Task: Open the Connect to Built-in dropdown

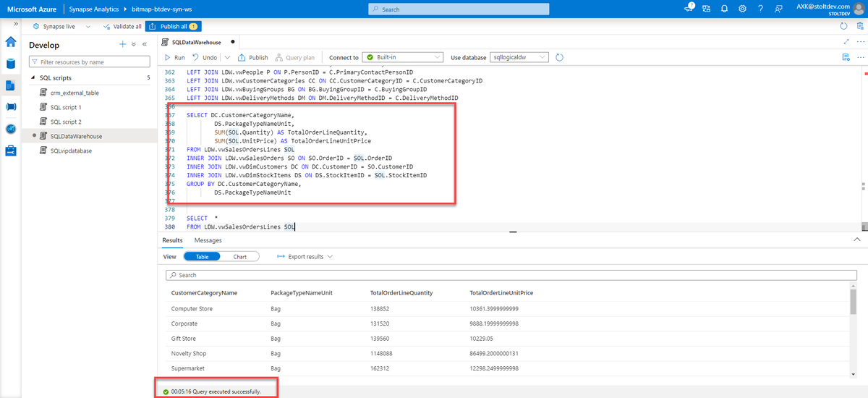Action: [x=402, y=57]
